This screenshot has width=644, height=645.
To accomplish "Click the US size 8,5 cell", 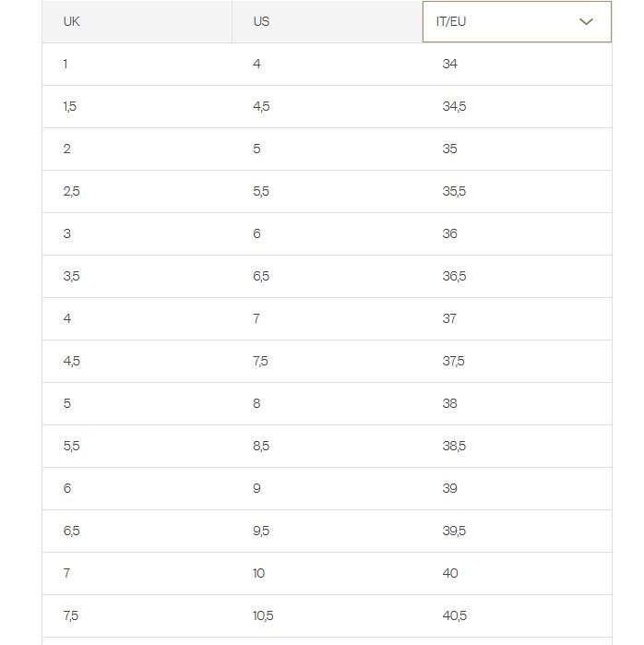I will [x=327, y=446].
